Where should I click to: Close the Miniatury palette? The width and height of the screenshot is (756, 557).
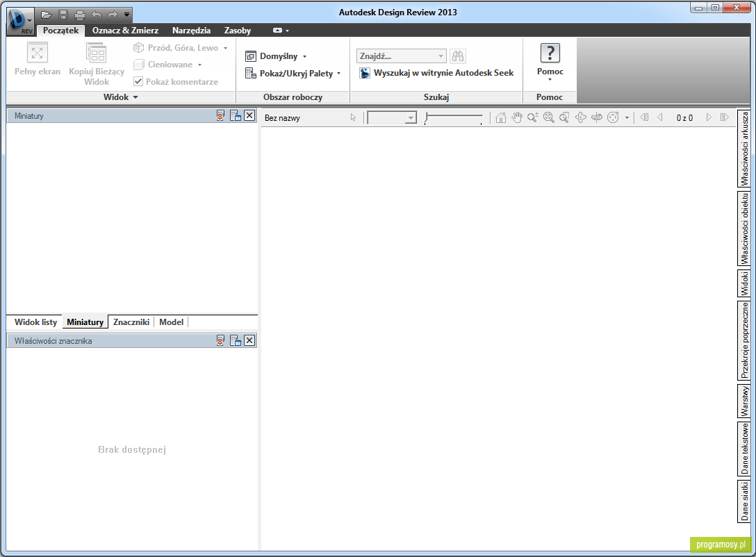click(249, 116)
